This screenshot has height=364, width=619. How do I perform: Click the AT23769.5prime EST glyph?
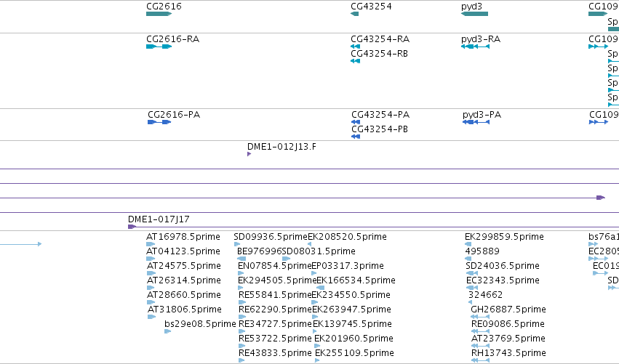(481, 346)
